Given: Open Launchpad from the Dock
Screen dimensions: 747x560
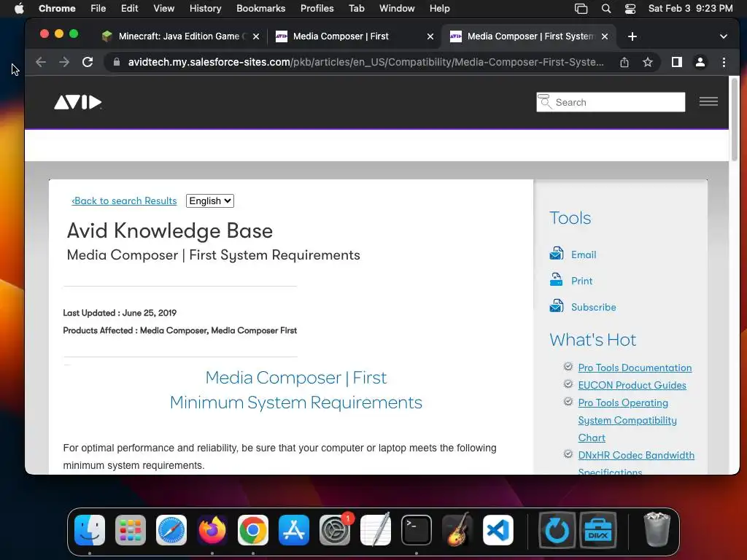Looking at the screenshot, I should coord(131,530).
